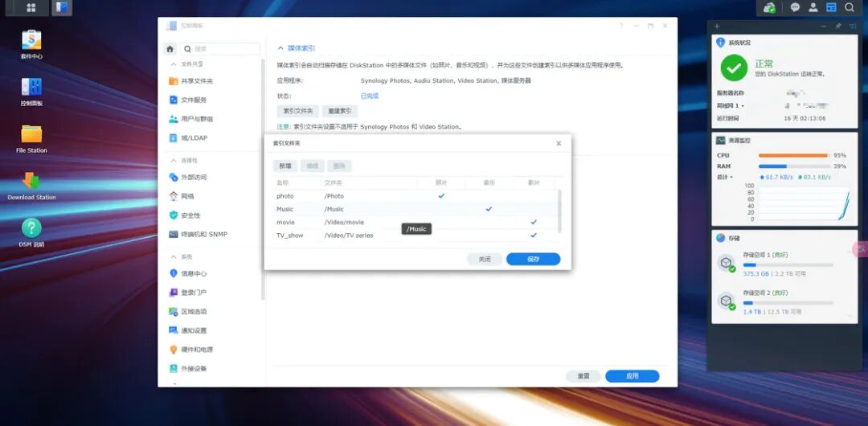Close the index folder dialog X
Viewport: 868px width, 426px height.
coord(558,144)
